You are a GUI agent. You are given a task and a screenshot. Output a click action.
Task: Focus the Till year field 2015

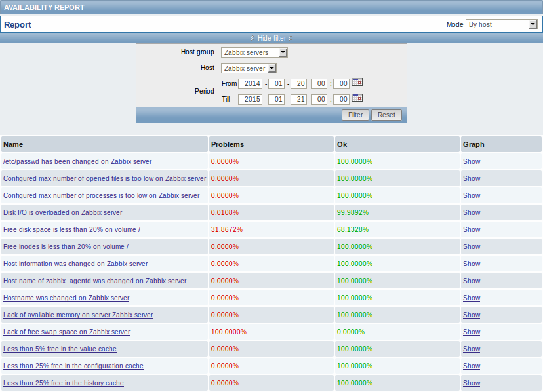tap(250, 100)
